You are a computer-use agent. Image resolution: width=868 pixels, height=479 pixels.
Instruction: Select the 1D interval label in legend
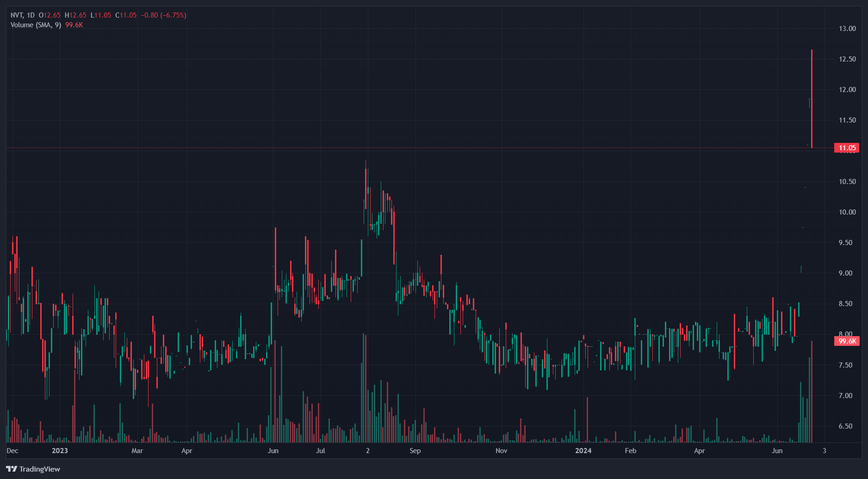(31, 15)
